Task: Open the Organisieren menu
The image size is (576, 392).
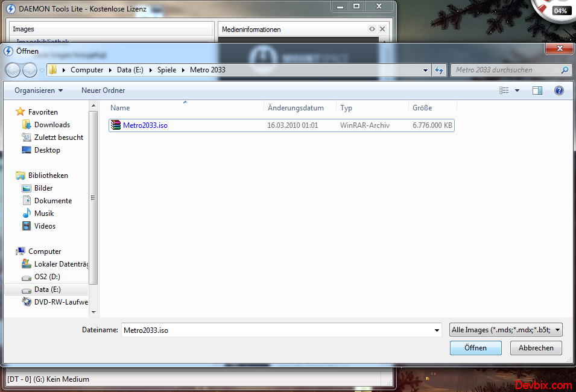Action: (39, 90)
